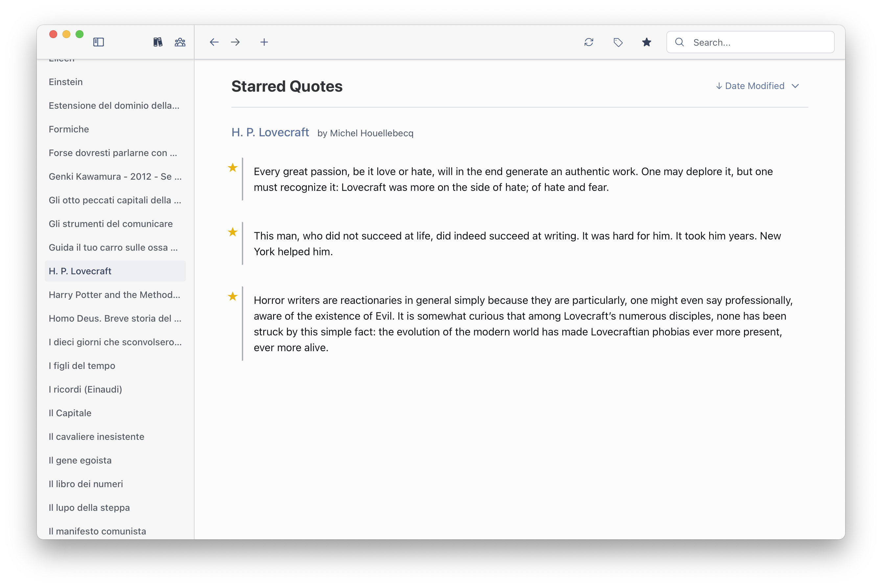Toggle the sidebar panel icon
This screenshot has height=588, width=882.
coord(98,42)
